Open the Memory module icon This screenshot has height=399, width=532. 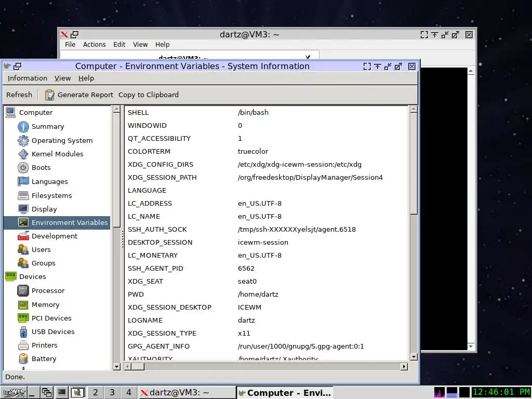click(x=23, y=304)
